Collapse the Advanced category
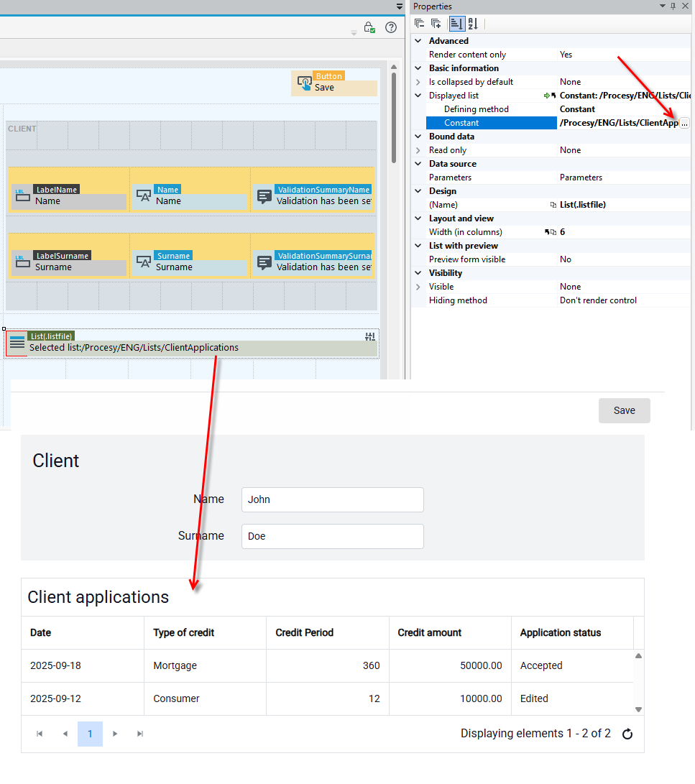The width and height of the screenshot is (695, 784). click(x=418, y=41)
